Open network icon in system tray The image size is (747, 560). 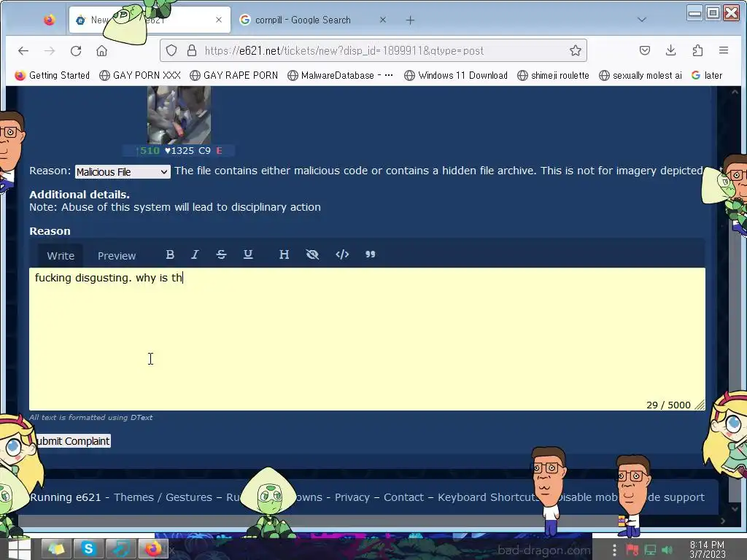(650, 550)
